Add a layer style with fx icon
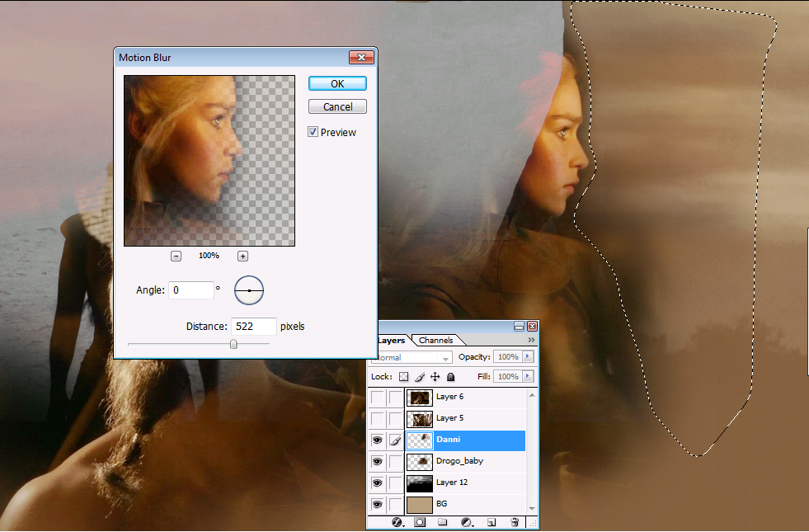809x532 pixels. (x=396, y=522)
